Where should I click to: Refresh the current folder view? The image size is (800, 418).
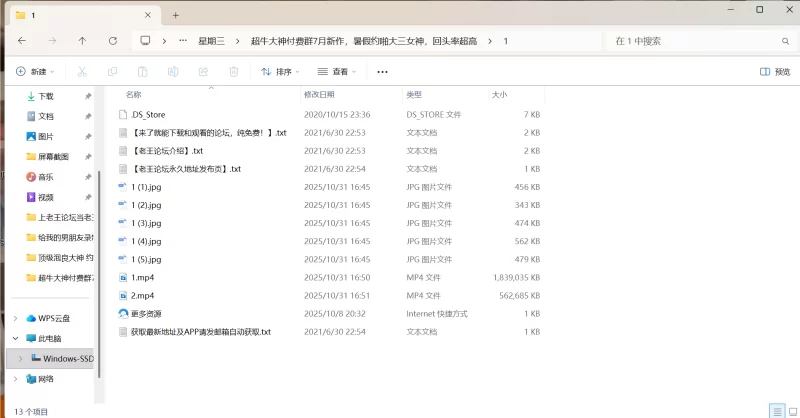click(x=113, y=41)
